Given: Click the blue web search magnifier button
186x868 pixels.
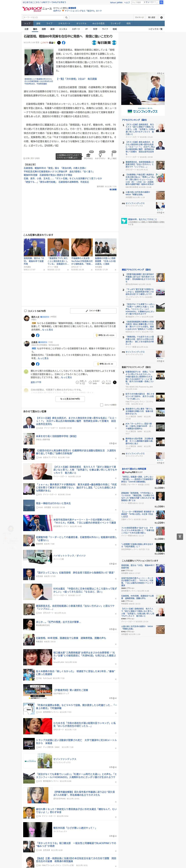Looking at the screenshot, I should click(x=161, y=2).
